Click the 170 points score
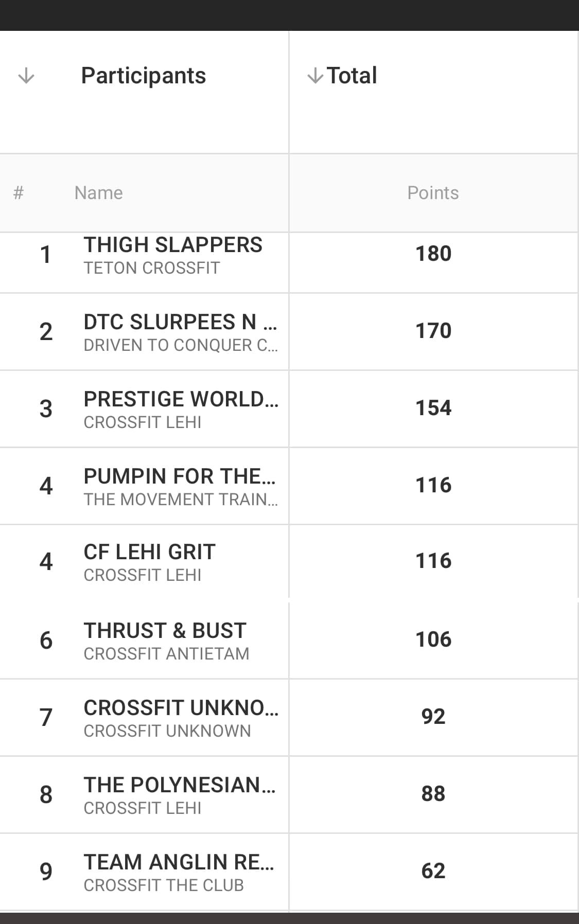Screen dimensions: 579x924 [433, 331]
